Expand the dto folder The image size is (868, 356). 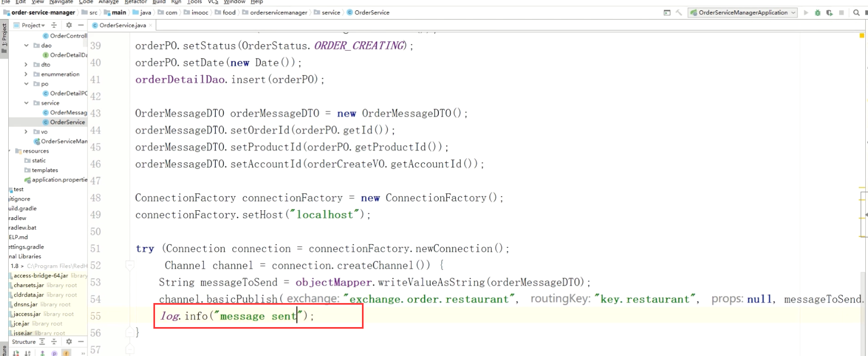coord(26,64)
